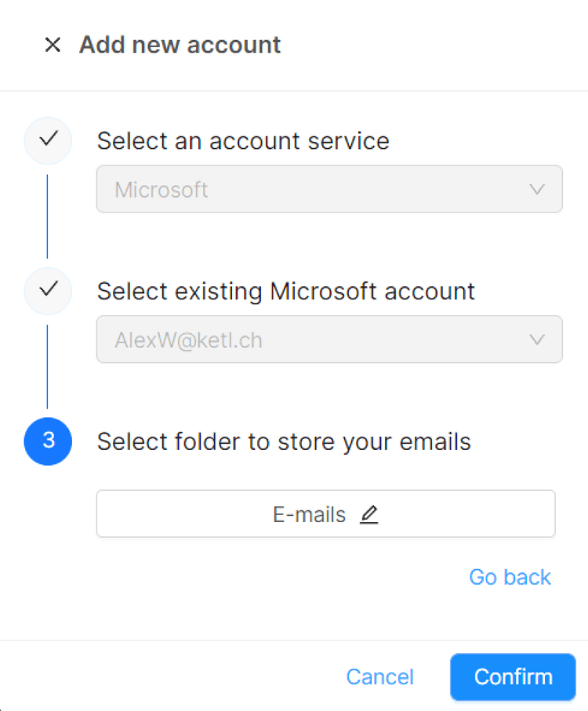Click the Cancel button
Image resolution: width=588 pixels, height=711 pixels.
[380, 677]
